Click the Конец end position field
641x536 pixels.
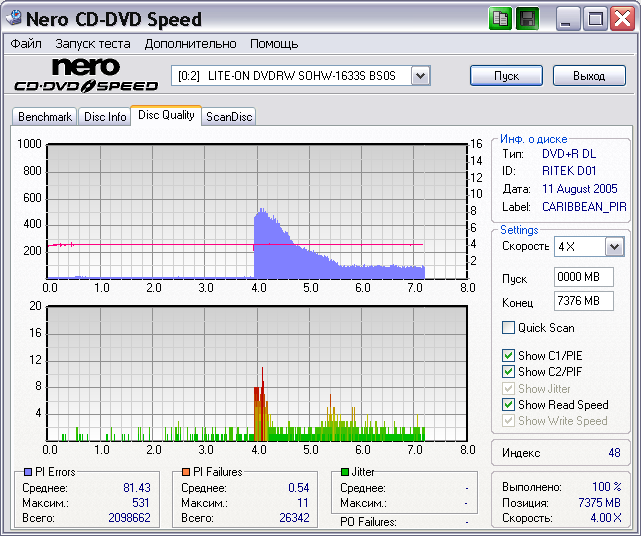[x=583, y=301]
